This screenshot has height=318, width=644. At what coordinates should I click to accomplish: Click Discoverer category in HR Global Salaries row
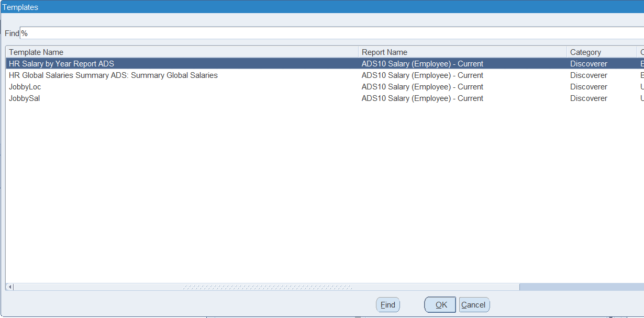[589, 75]
